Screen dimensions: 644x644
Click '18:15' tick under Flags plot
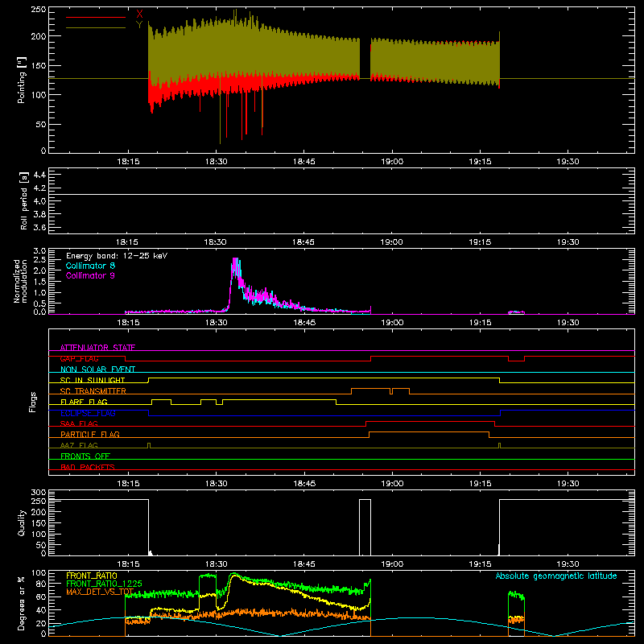[x=128, y=484]
